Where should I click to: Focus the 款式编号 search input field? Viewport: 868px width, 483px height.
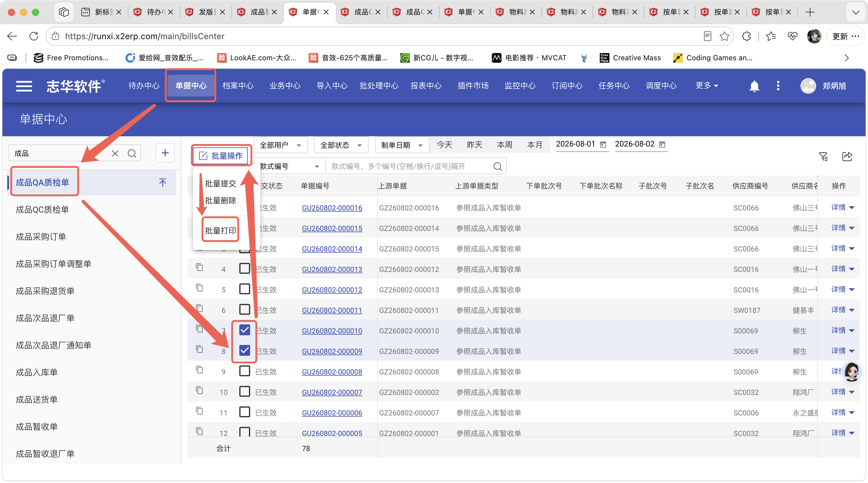pyautogui.click(x=409, y=166)
